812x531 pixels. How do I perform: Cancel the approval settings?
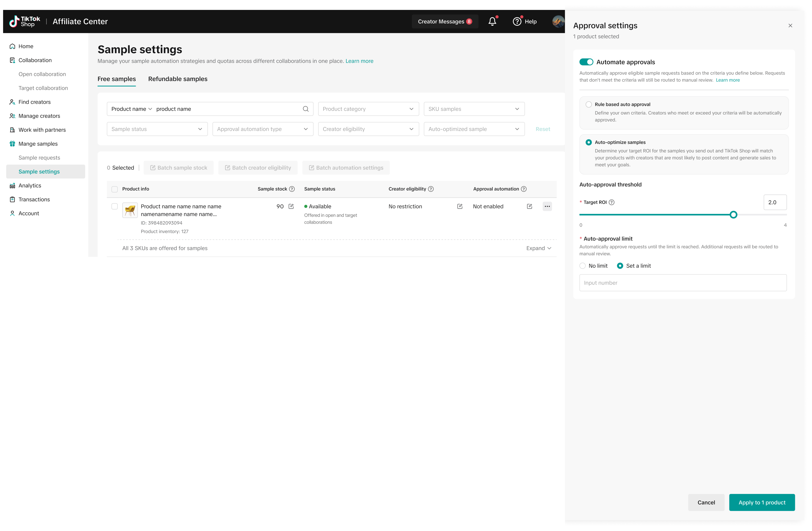point(706,503)
